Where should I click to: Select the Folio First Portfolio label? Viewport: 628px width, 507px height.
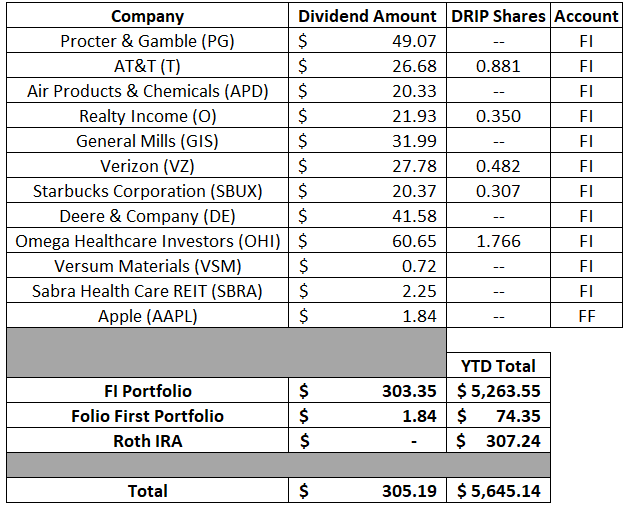pyautogui.click(x=147, y=416)
